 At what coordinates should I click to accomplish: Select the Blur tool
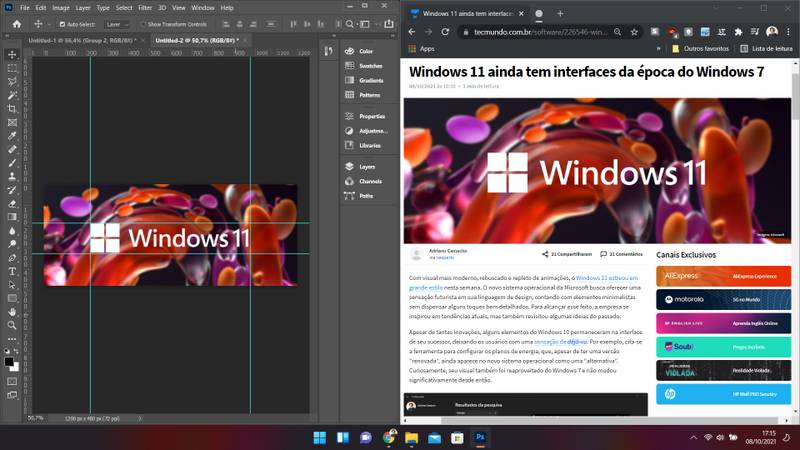(12, 231)
